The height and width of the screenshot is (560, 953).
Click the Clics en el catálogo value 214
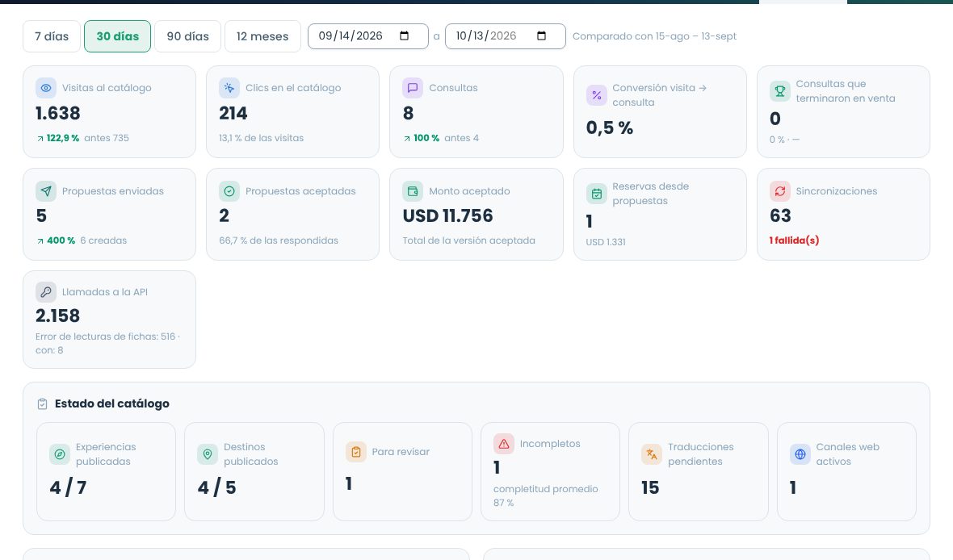[x=233, y=114]
